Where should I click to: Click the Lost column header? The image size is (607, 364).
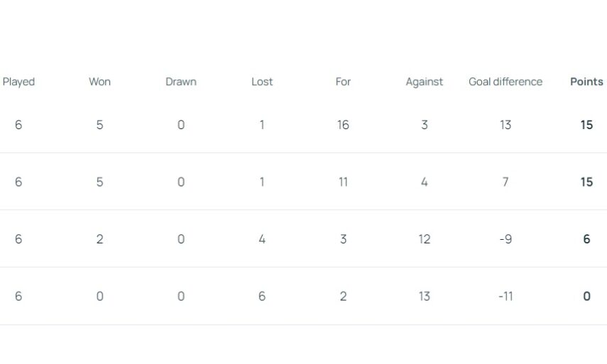[262, 82]
